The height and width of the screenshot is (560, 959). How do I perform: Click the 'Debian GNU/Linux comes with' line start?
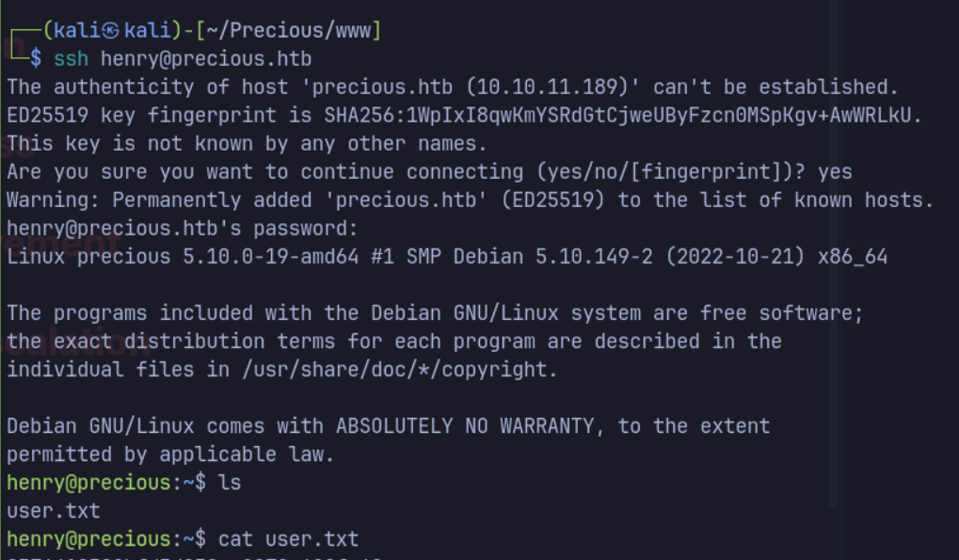[x=165, y=426]
